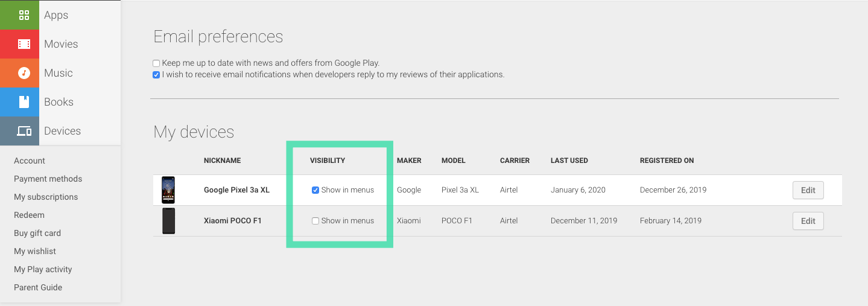Edit the Google Pixel 3a XL device

click(808, 190)
